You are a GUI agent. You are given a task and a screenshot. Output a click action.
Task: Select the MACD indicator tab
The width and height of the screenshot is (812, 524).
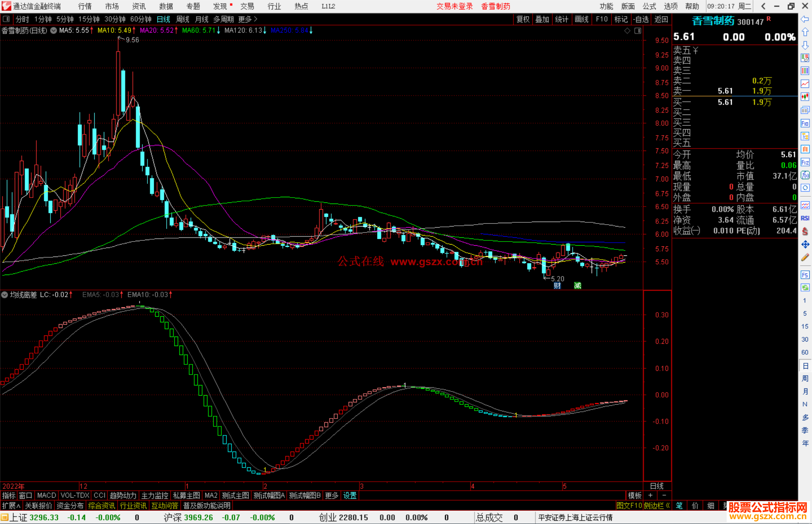46,495
